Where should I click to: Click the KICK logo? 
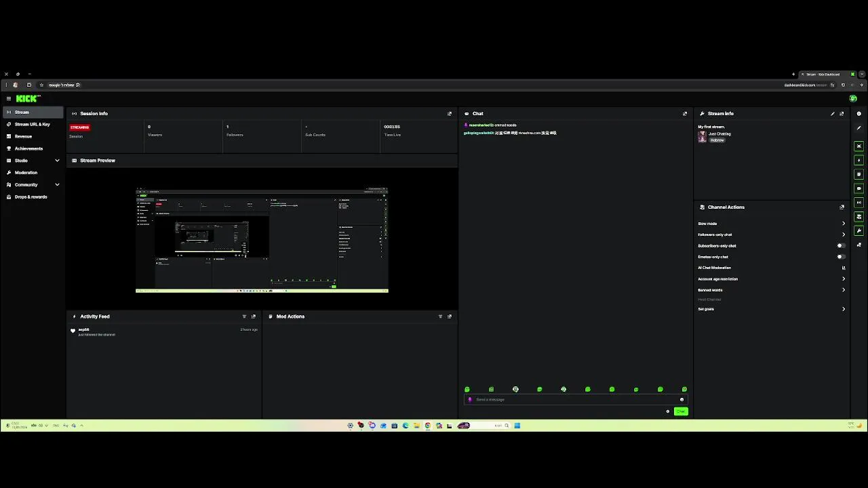point(28,99)
